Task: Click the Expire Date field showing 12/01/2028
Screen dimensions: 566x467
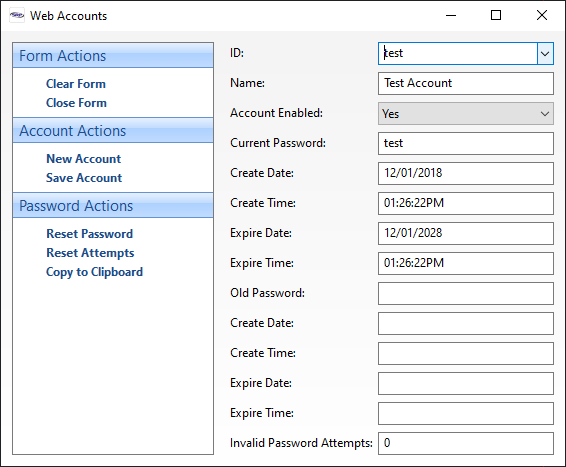Action: point(466,233)
